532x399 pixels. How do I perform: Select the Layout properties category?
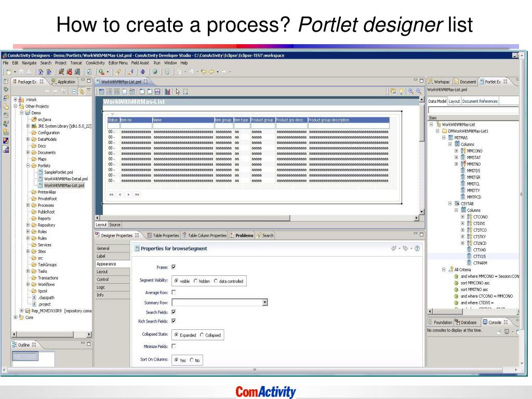point(102,272)
